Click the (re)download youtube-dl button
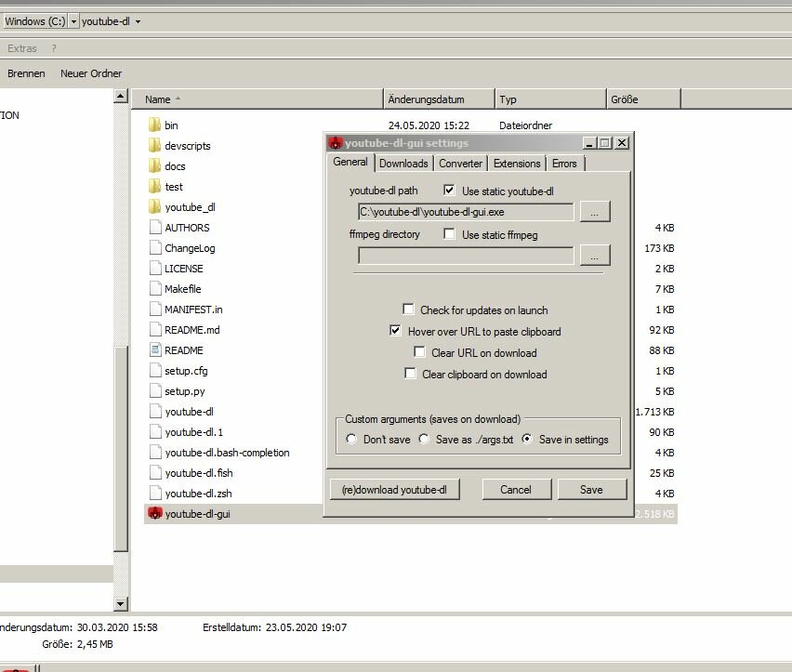This screenshot has height=672, width=792. tap(394, 489)
